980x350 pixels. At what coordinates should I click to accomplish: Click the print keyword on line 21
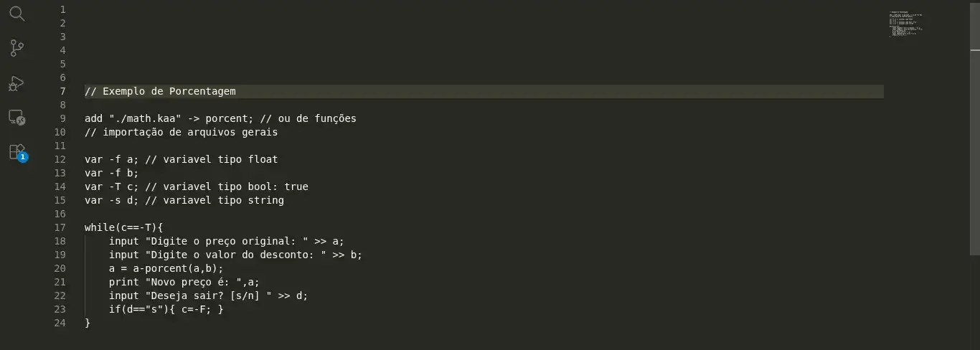point(124,282)
